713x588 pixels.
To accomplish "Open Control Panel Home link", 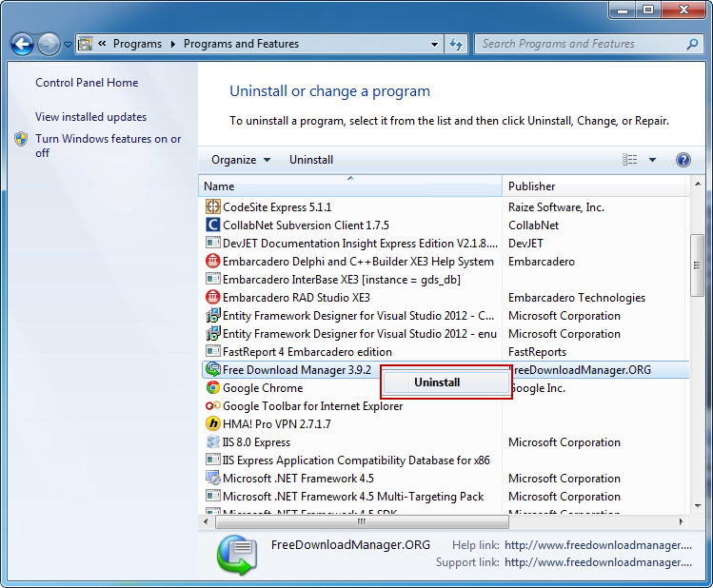I will pos(87,83).
